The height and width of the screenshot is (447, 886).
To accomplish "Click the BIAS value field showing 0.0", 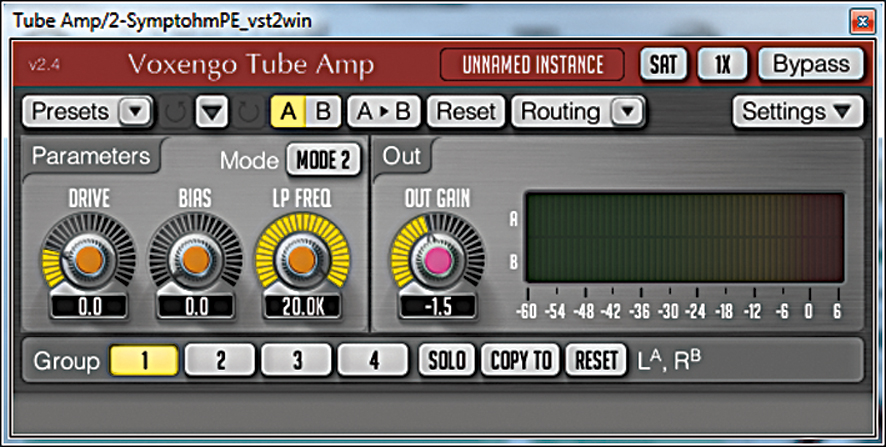I will (x=196, y=307).
